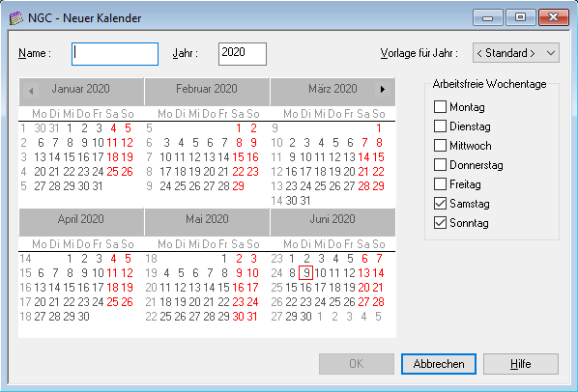Uncheck the Samstag checkbox
Screen dimensions: 578x392
[x=440, y=204]
